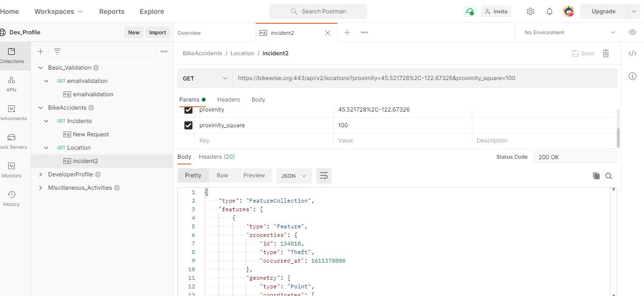Click the sync status cloud icon

click(x=469, y=11)
